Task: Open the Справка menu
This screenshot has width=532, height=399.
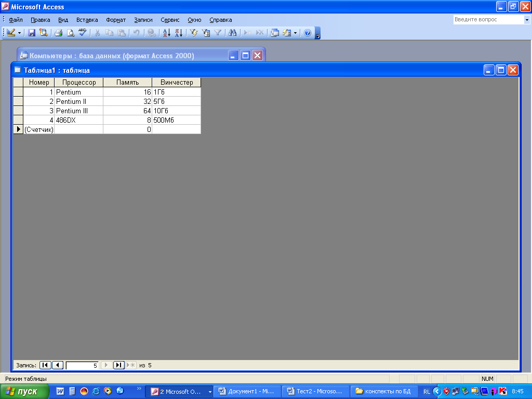Action: 220,20
